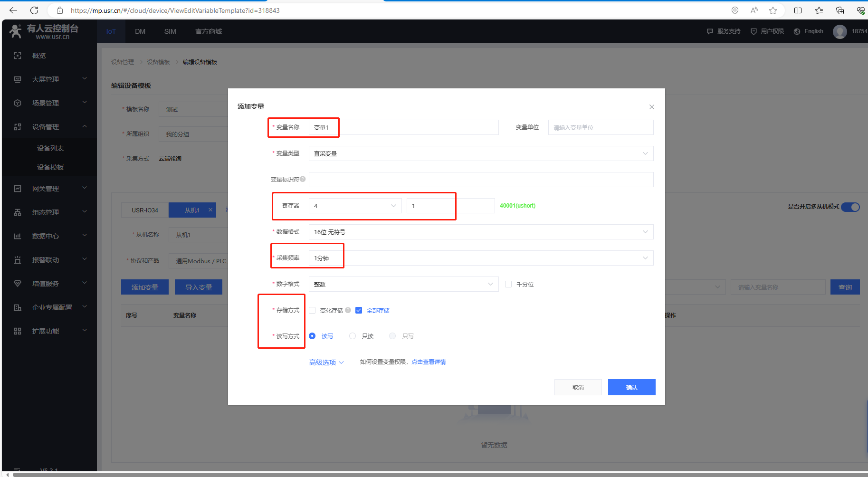The image size is (868, 477).
Task: Open 官方商城 in top navigation
Action: [209, 31]
